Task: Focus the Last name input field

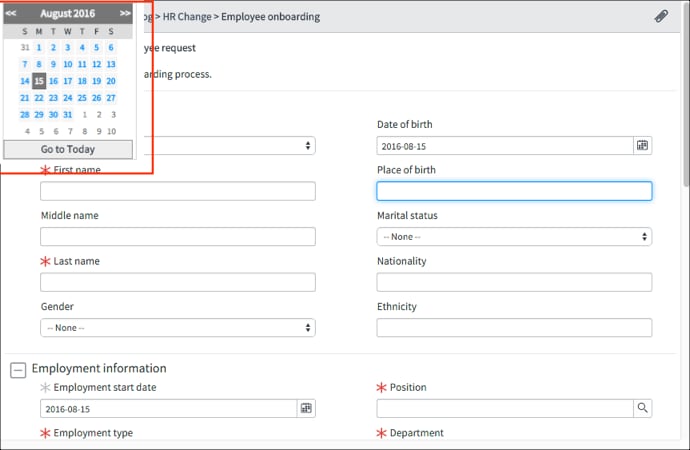Action: click(178, 282)
